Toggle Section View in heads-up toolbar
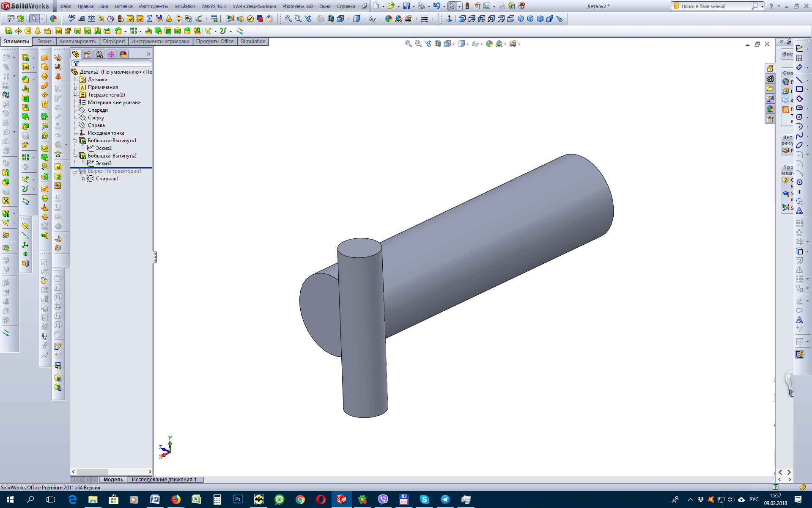 [x=438, y=44]
